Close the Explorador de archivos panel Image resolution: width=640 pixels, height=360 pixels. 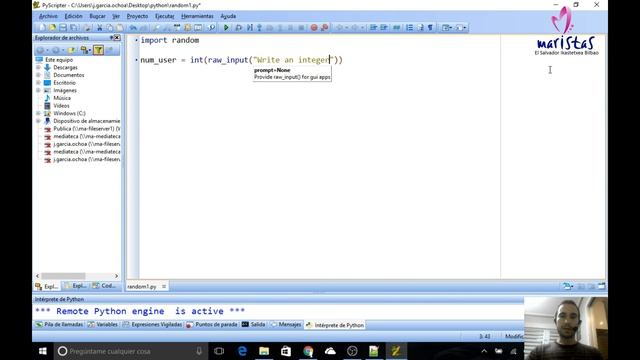coord(117,38)
